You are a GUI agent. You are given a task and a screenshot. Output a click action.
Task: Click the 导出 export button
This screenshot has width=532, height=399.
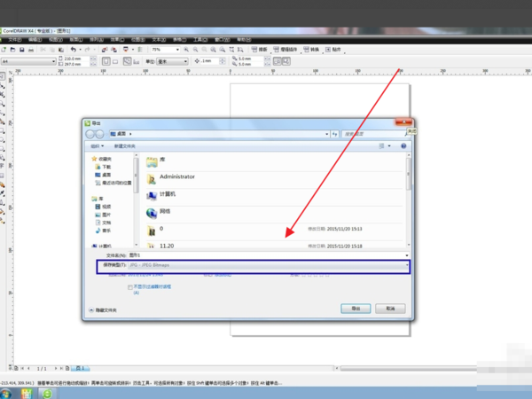tap(356, 309)
